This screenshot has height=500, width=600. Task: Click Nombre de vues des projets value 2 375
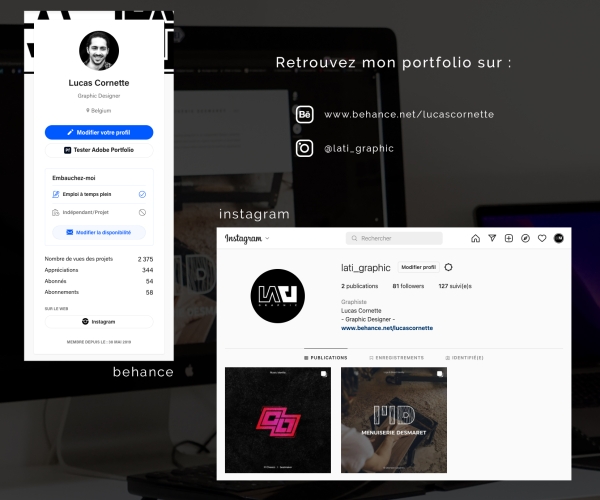(145, 259)
